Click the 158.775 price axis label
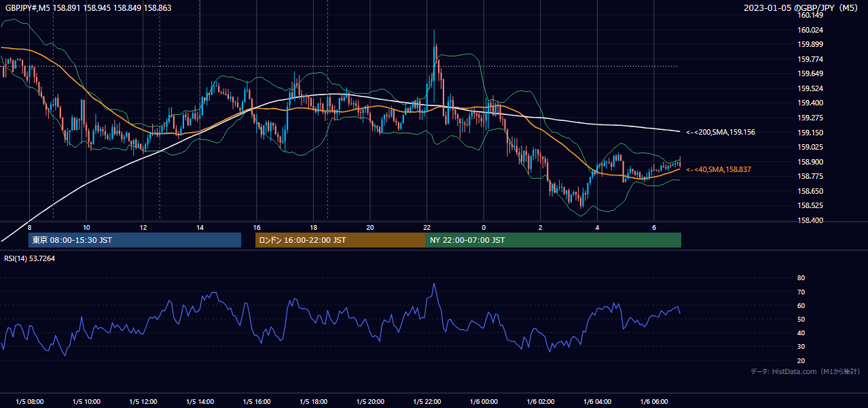This screenshot has width=868, height=408. point(810,176)
